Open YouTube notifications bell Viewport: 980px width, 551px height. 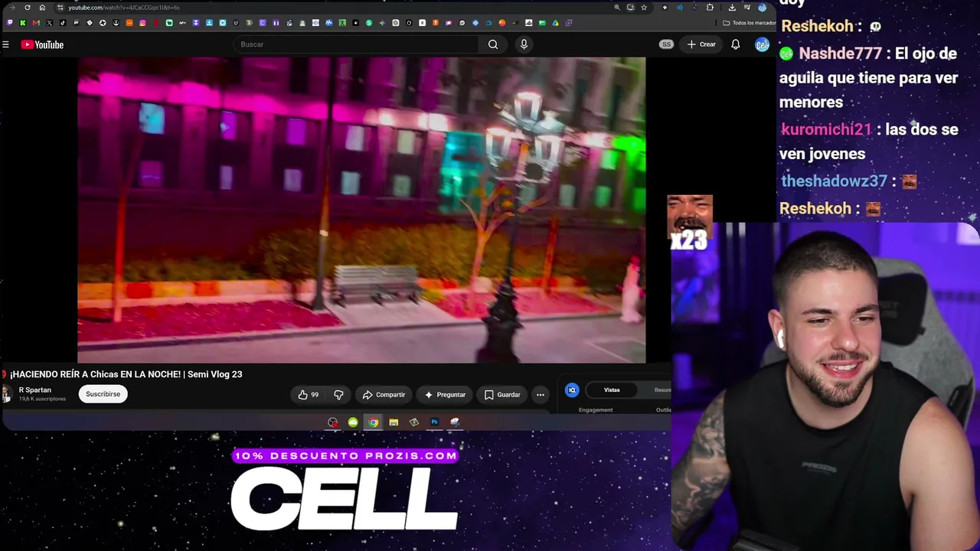coord(735,44)
